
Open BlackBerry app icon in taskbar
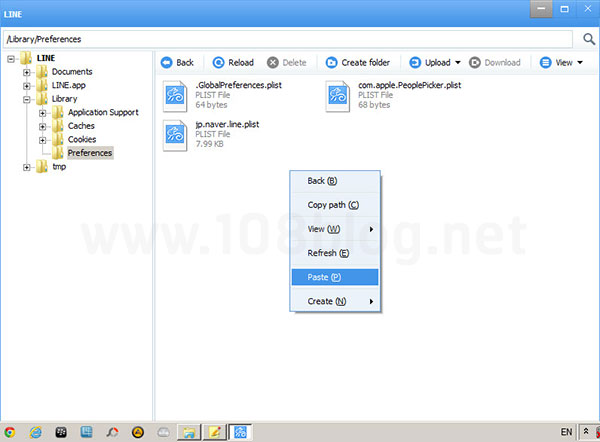(x=61, y=432)
